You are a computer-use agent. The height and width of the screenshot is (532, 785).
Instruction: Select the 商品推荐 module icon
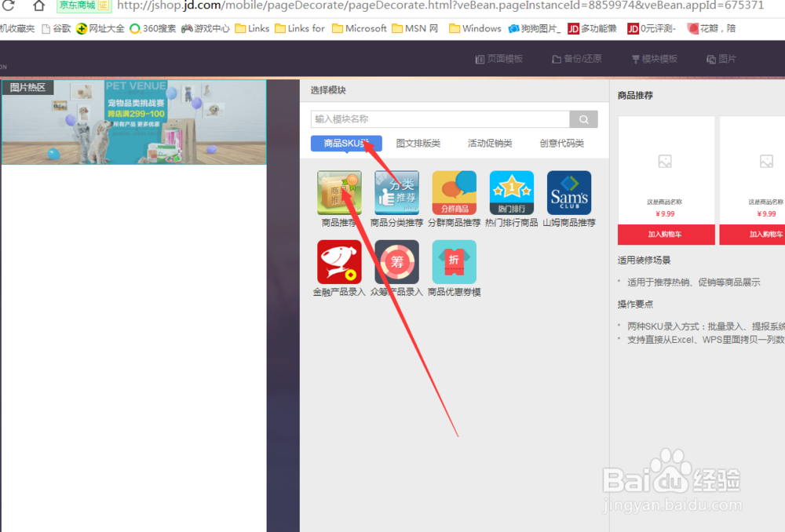[339, 193]
